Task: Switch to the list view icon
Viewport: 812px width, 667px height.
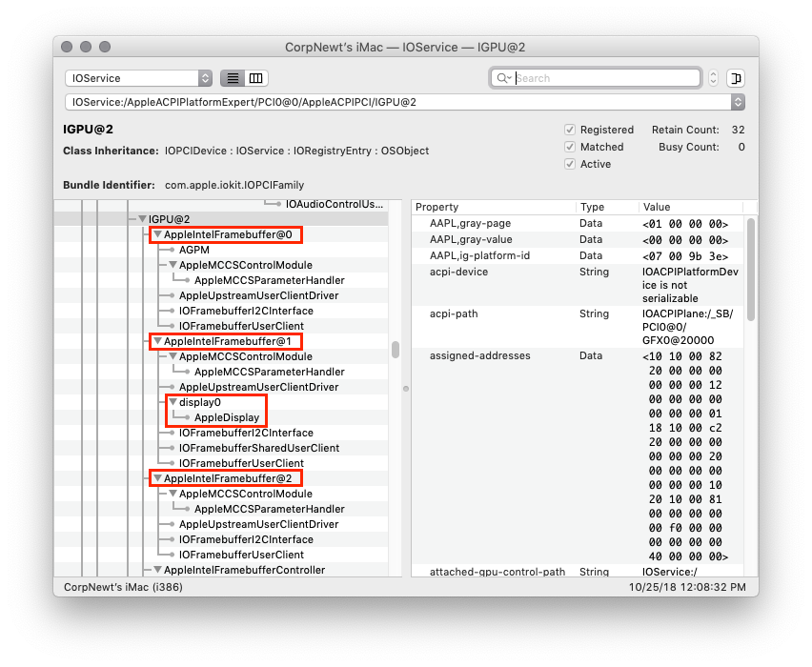Action: [232, 78]
